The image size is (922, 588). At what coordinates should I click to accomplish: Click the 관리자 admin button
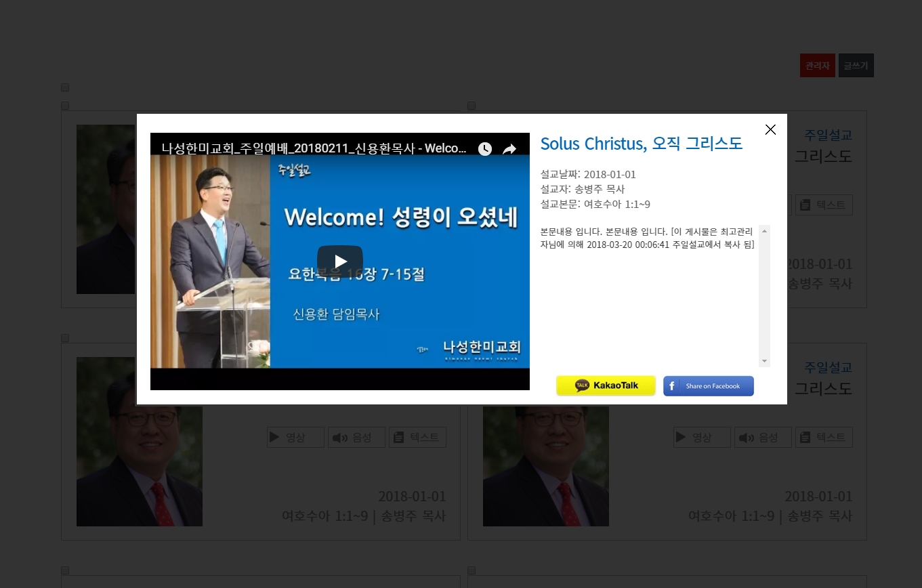click(817, 66)
